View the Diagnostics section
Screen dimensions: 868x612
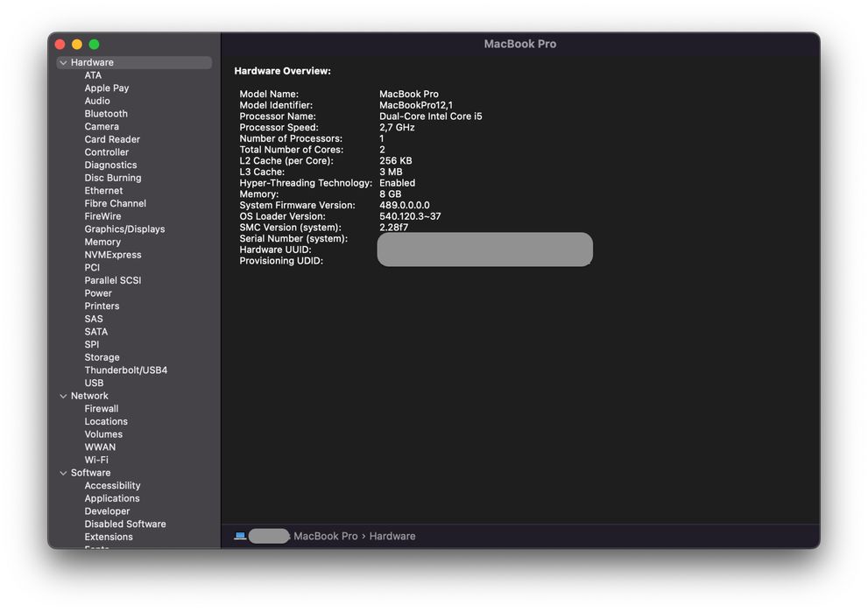110,165
